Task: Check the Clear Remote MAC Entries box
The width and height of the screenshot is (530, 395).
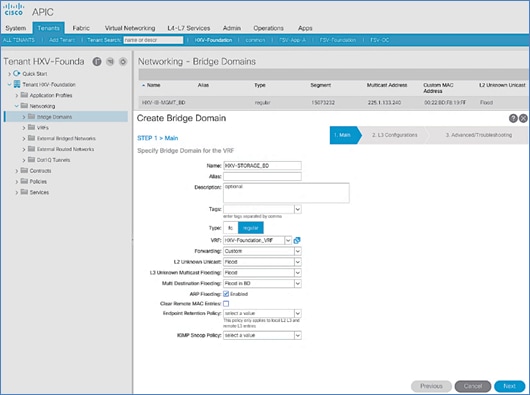Action: (226, 304)
